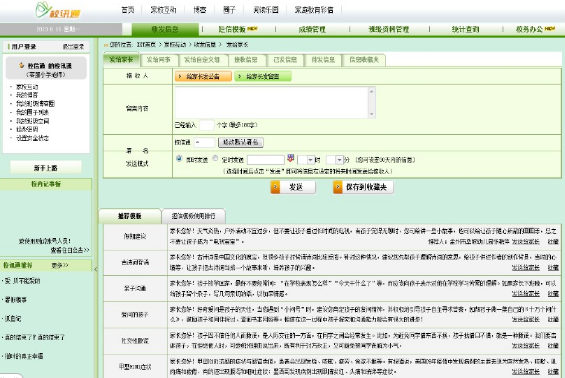Screen dimensions: 565x378
Task: Click the signature name input field
Action: (x=204, y=142)
